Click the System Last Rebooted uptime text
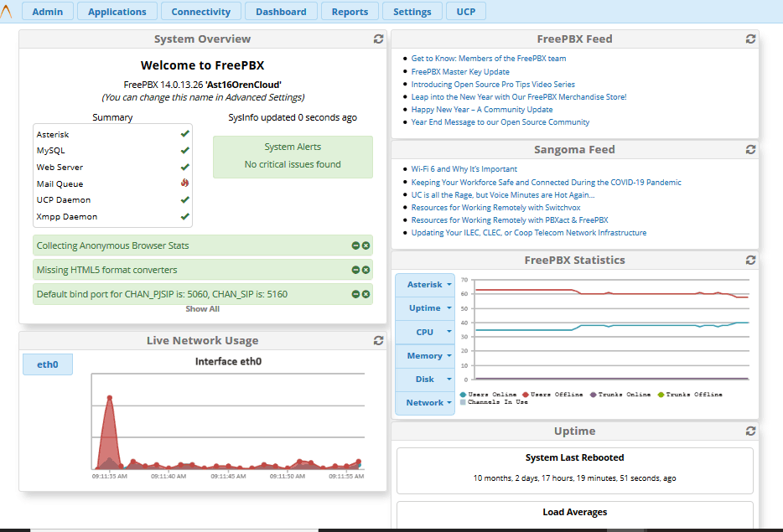Screen dimensions: 783x532 point(574,478)
